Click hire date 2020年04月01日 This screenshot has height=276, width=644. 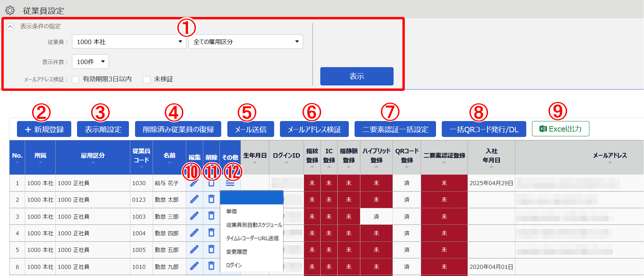491,267
